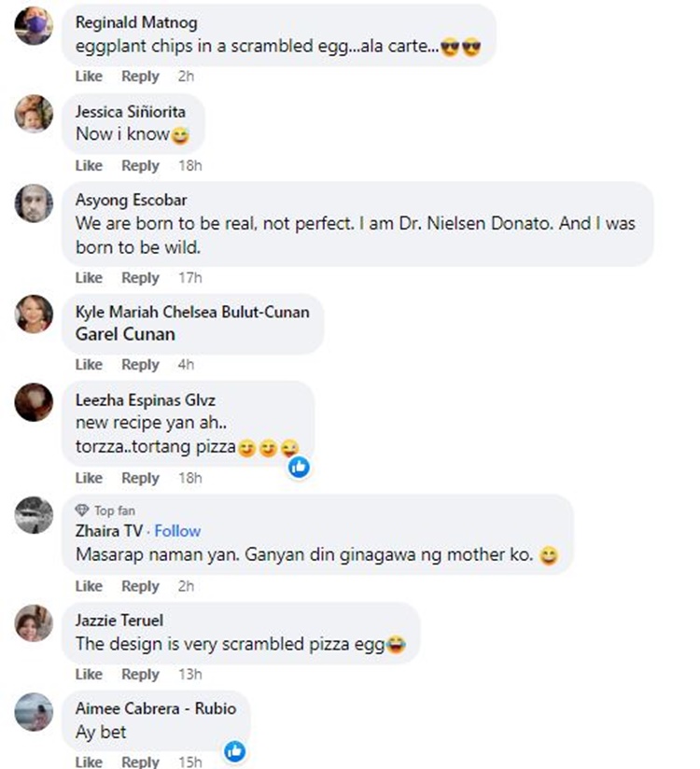Open Kyle Mariah Chelsea Bulut-Cunan's avatar

tap(35, 314)
